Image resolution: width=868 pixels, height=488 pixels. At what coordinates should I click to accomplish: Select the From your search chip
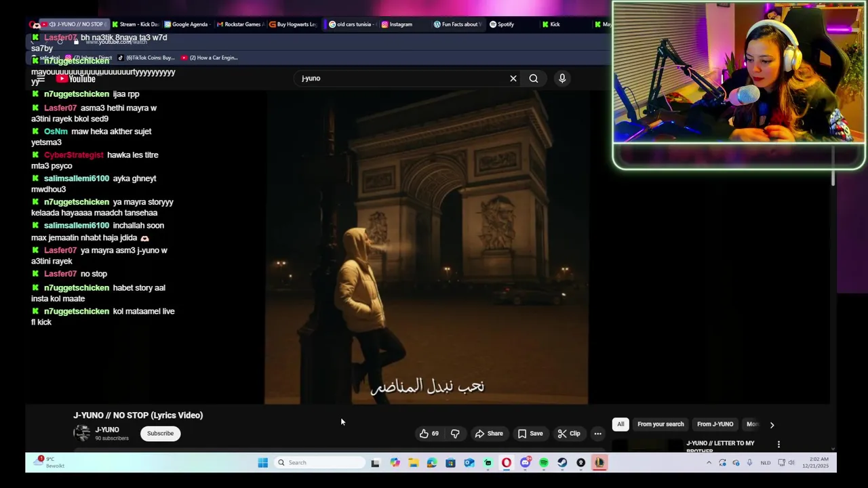[x=660, y=424]
